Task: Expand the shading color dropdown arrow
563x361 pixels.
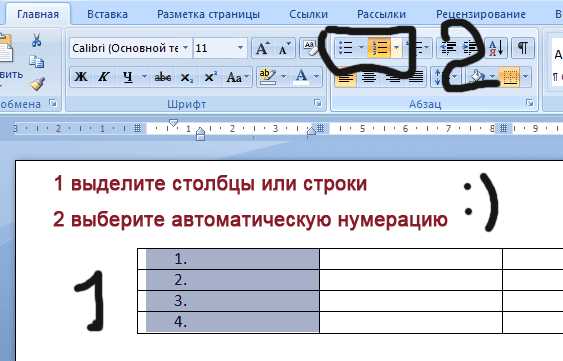Action: click(x=492, y=76)
